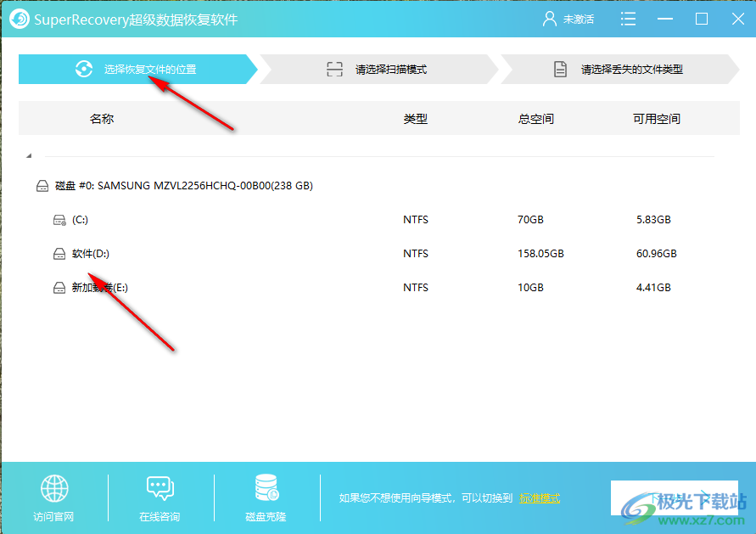Click the 总空间 column header

pos(536,119)
